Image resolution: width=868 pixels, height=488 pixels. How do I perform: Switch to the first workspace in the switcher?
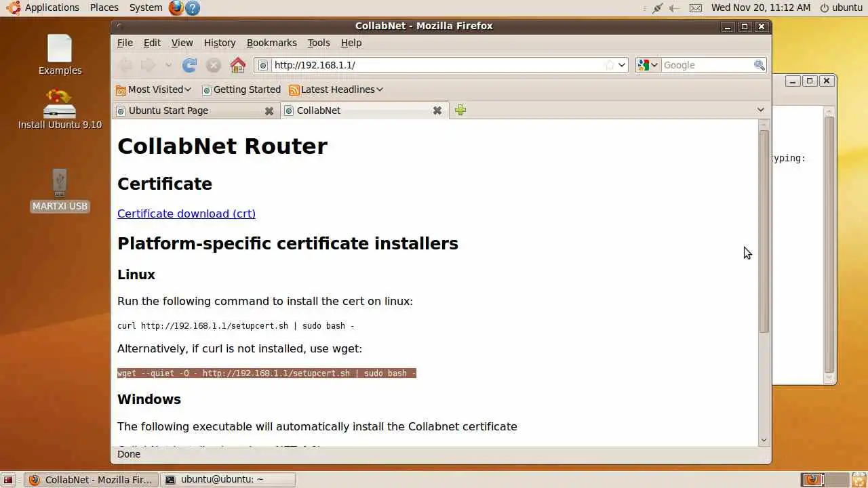[x=812, y=480]
